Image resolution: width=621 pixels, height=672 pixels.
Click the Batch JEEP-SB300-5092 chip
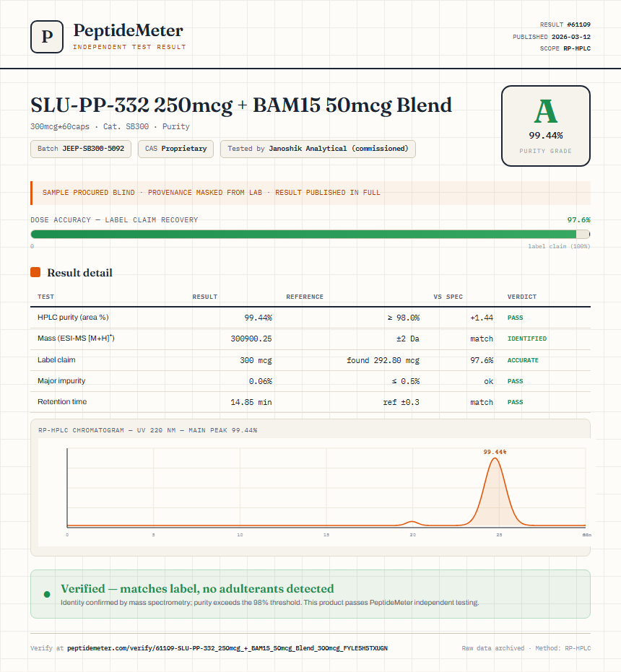pyautogui.click(x=81, y=149)
